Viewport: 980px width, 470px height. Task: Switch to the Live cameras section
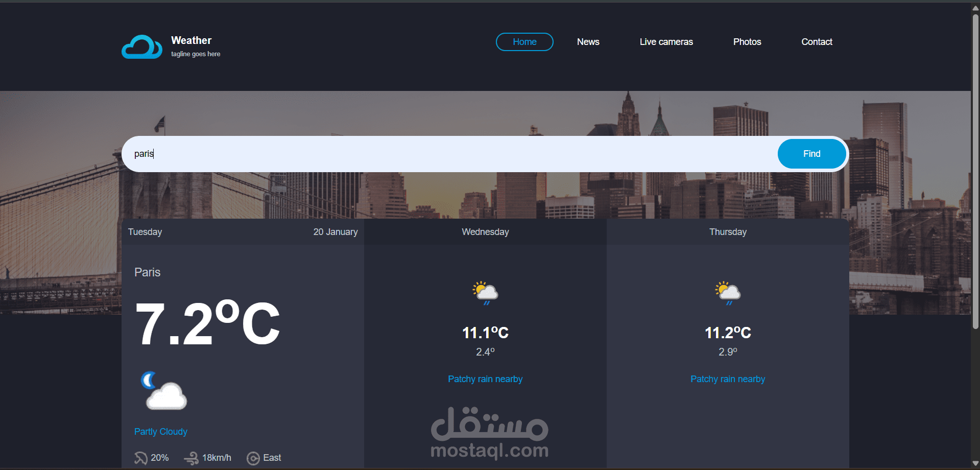point(666,42)
